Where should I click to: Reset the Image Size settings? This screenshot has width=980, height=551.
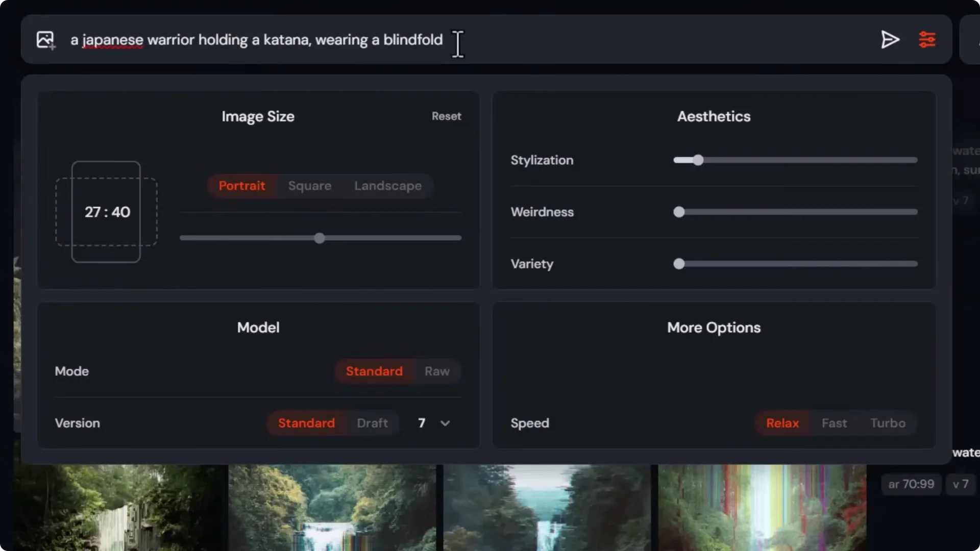coord(447,116)
